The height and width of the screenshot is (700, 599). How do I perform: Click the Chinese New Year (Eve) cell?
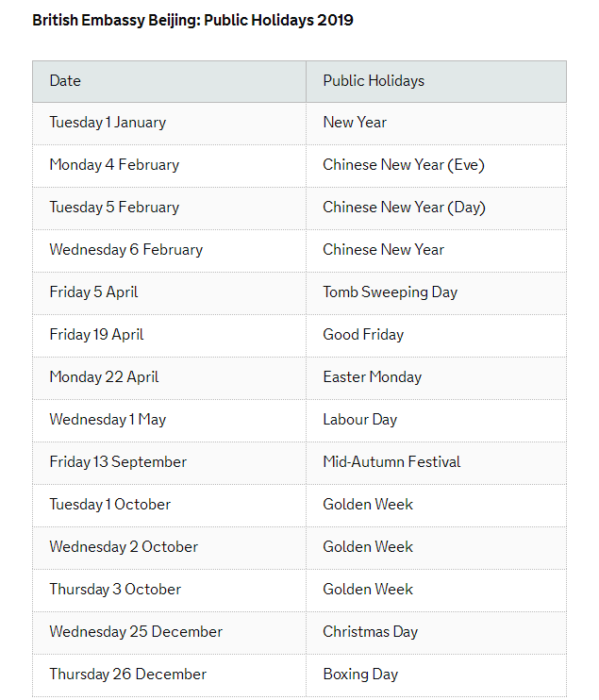tap(403, 165)
